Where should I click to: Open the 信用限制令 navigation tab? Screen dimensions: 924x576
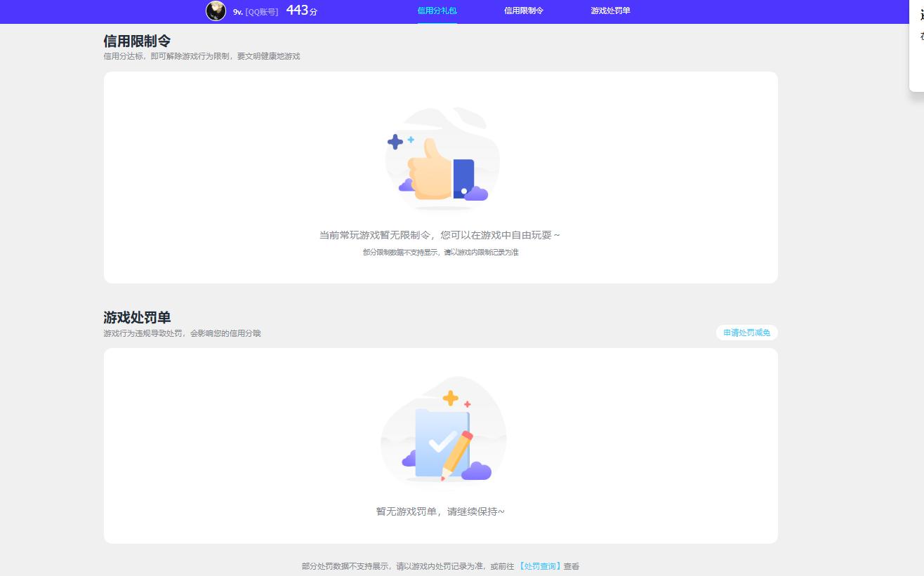coord(522,11)
